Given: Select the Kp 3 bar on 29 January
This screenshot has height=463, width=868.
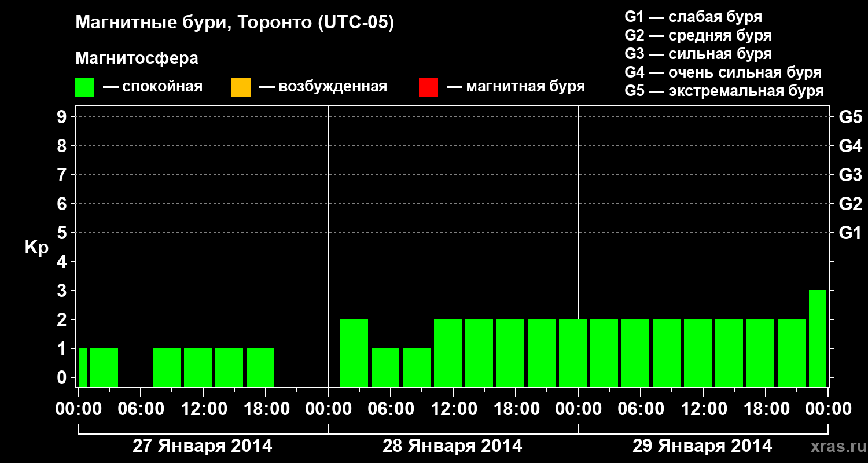Looking at the screenshot, I should 818,338.
